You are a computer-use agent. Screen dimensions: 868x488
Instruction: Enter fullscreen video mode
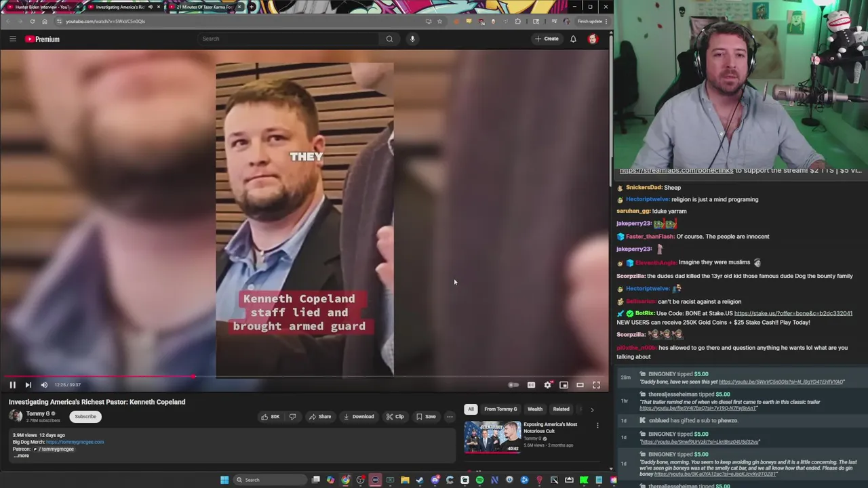pyautogui.click(x=596, y=385)
